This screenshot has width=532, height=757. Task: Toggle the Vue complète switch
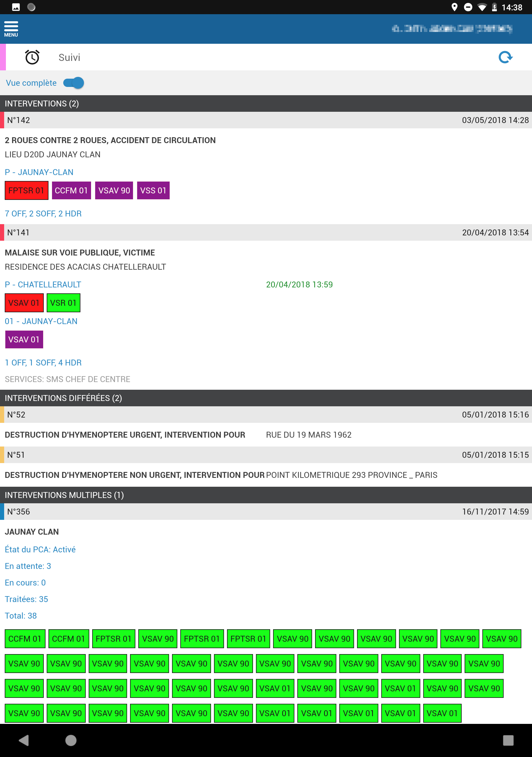pyautogui.click(x=74, y=83)
